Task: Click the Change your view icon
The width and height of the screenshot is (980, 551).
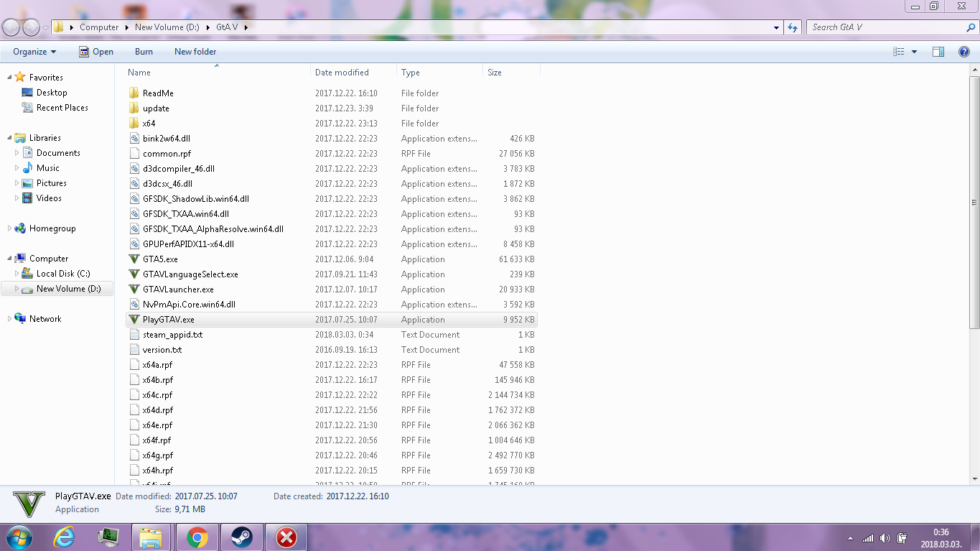Action: pyautogui.click(x=898, y=52)
